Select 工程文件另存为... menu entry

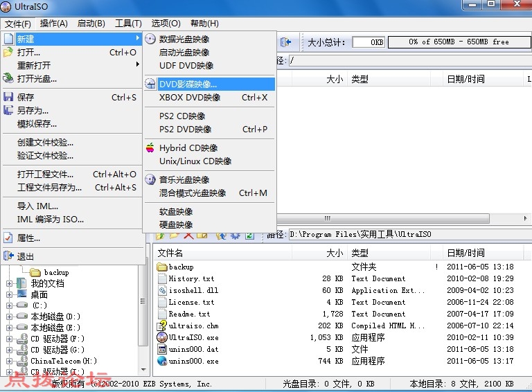point(72,187)
